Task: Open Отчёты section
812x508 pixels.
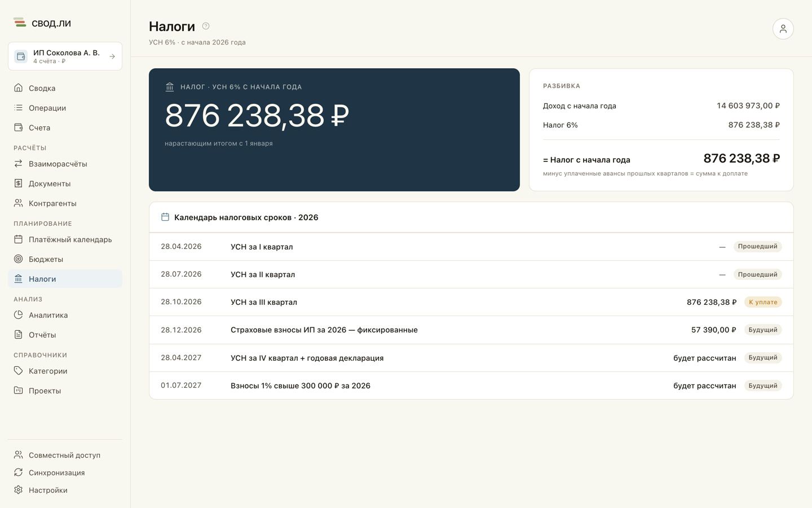Action: 65,335
